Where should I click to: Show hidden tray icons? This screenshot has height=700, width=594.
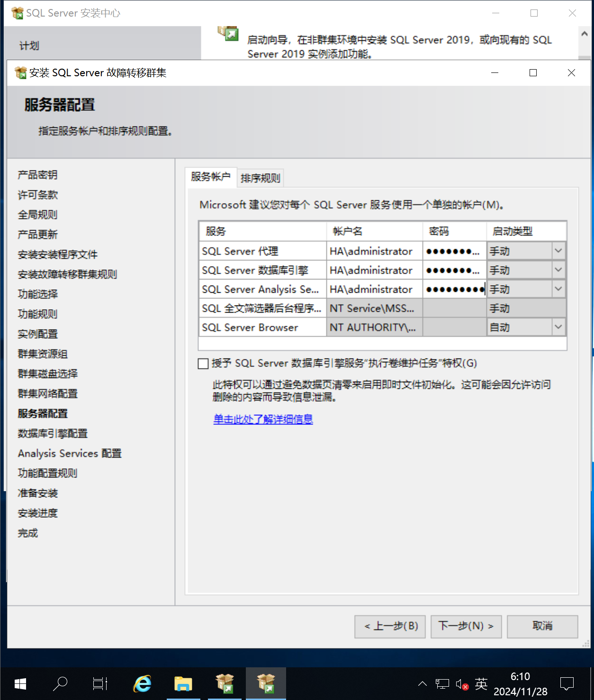[423, 683]
